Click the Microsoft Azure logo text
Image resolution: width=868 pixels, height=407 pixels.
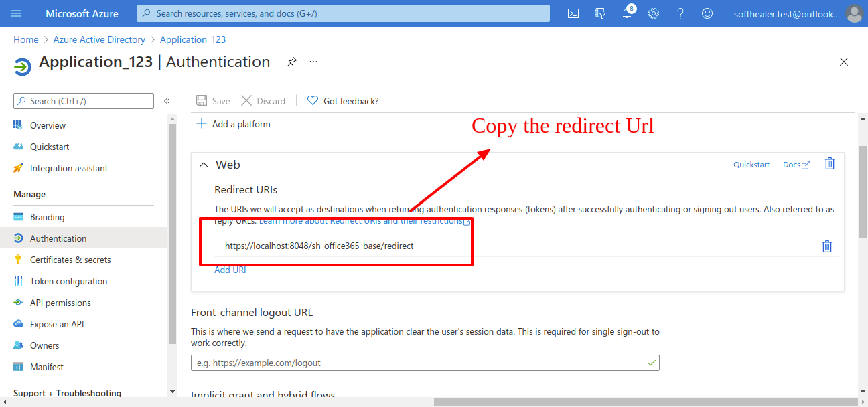(x=82, y=13)
